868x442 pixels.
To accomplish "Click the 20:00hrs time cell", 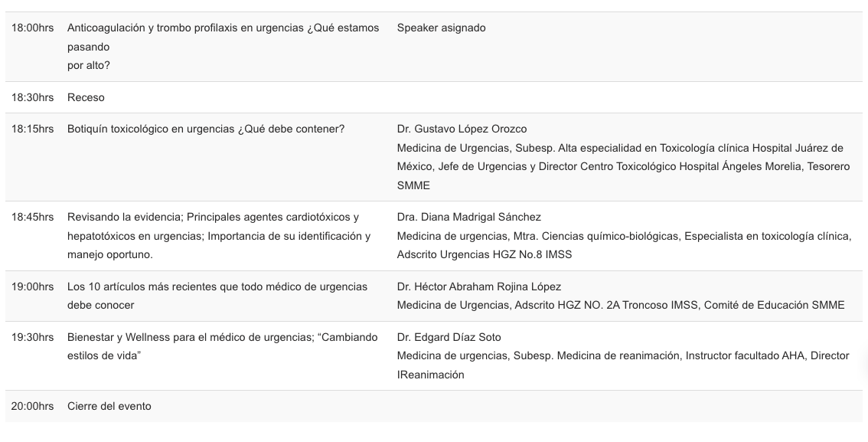I will pyautogui.click(x=33, y=407).
